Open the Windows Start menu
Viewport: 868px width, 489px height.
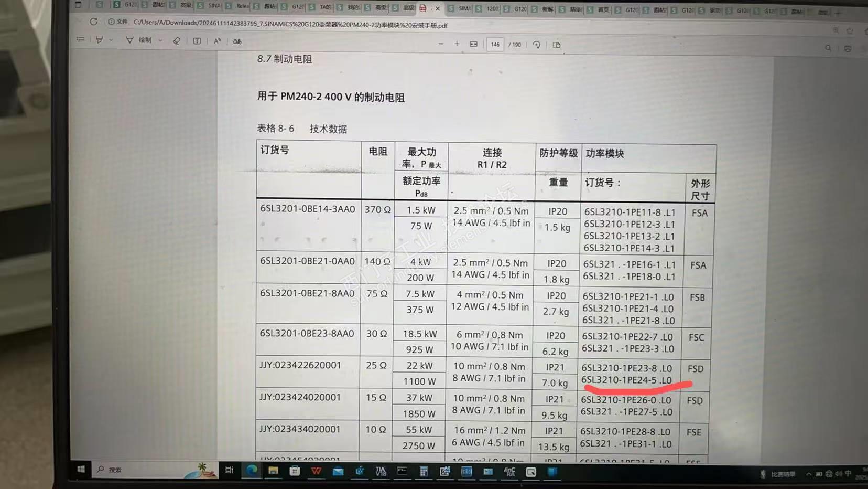coord(81,469)
